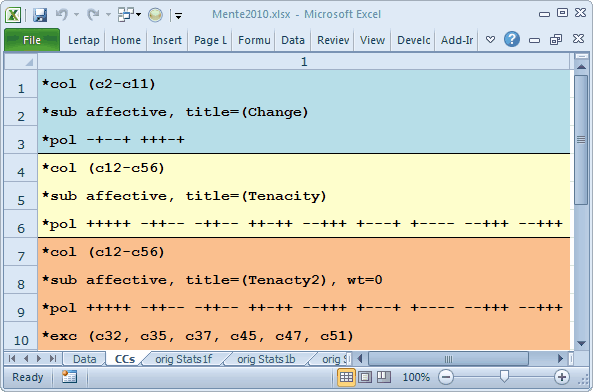Image resolution: width=593 pixels, height=392 pixels.
Task: Minimize the workbook window inside Excel
Action: pos(534,40)
